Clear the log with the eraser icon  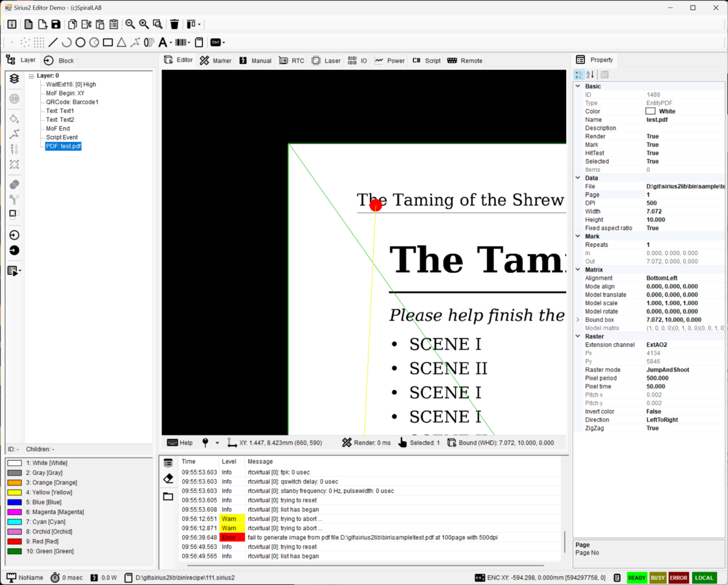[x=168, y=478]
